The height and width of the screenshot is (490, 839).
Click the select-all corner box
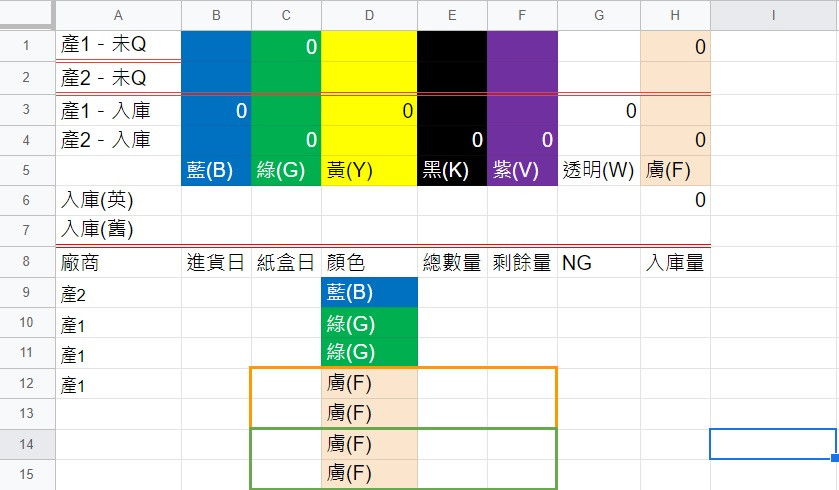coord(27,14)
